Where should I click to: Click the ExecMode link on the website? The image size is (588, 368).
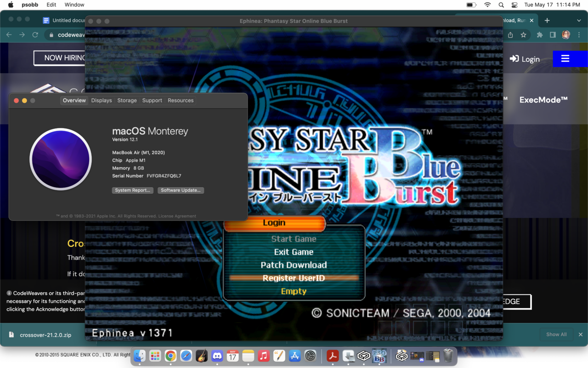coord(543,100)
